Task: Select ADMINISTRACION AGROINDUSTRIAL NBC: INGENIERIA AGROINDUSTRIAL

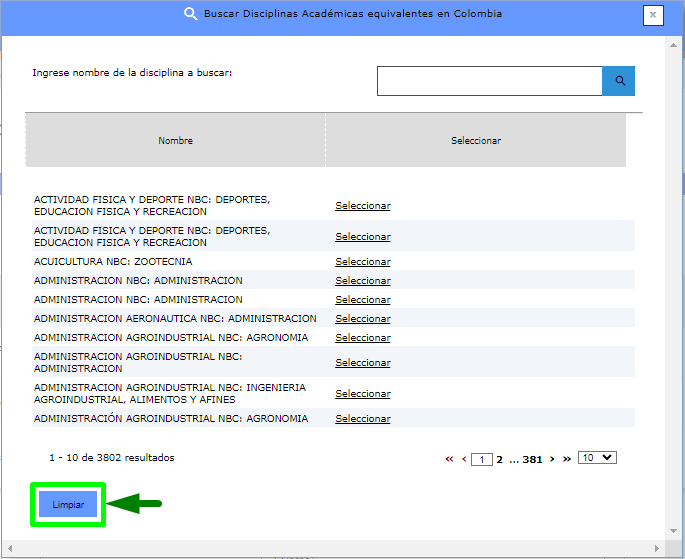Action: click(362, 394)
